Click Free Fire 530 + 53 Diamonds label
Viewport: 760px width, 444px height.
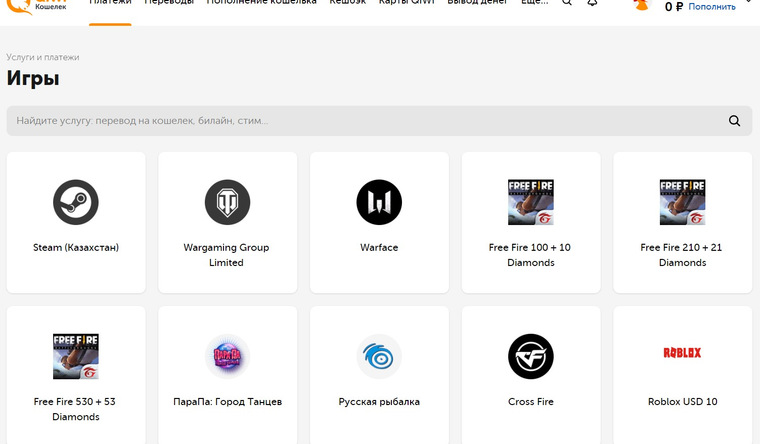click(75, 409)
